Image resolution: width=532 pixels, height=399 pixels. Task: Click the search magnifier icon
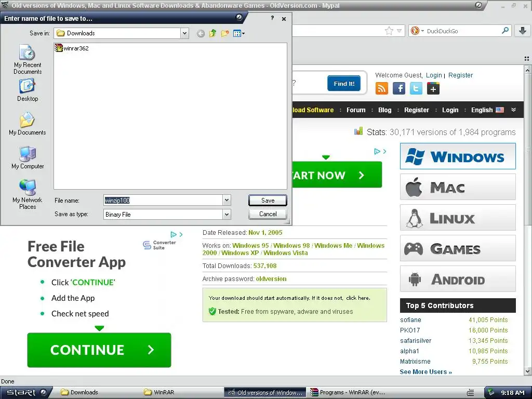tap(505, 31)
